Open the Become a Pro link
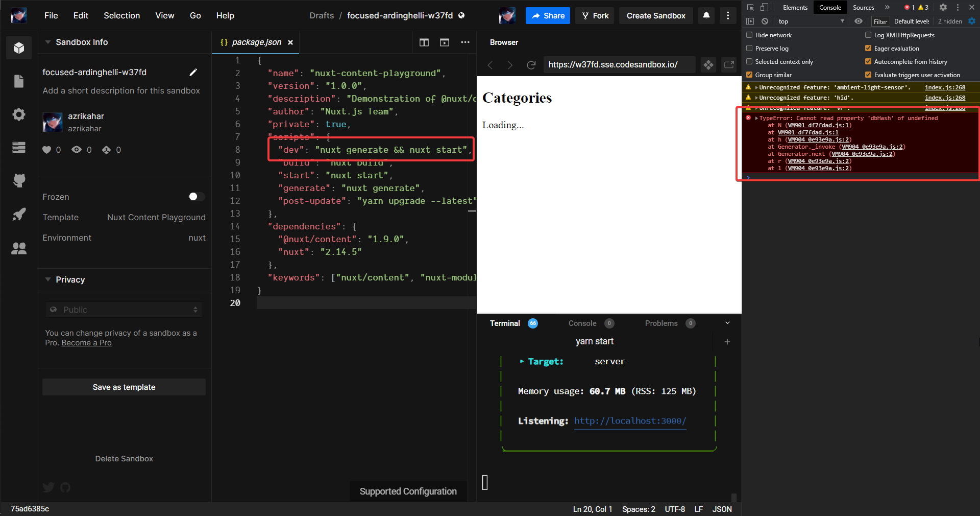Screen dimensions: 980x516 point(86,343)
